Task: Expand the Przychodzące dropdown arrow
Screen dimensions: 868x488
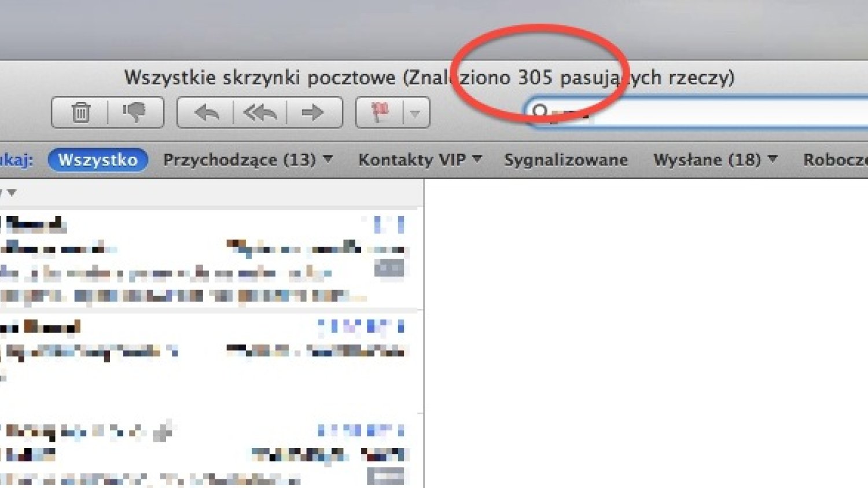Action: point(328,159)
